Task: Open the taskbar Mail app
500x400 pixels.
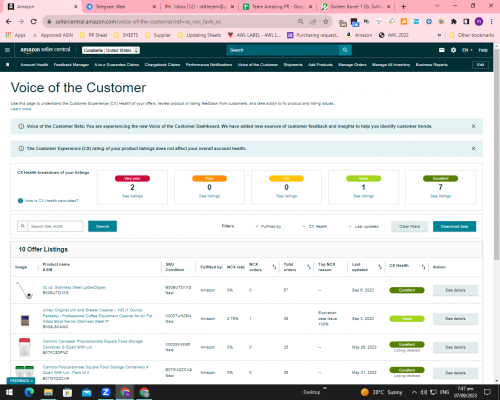Action: coord(87,392)
